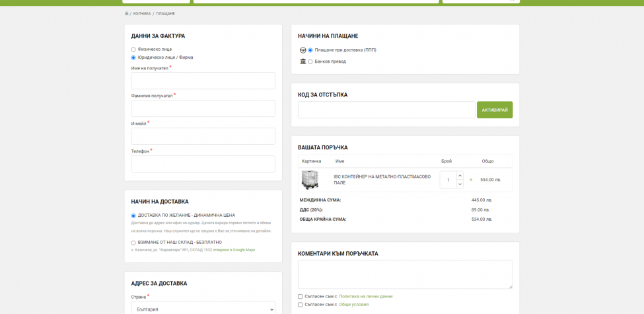Remove the IBC container item with X

(471, 180)
